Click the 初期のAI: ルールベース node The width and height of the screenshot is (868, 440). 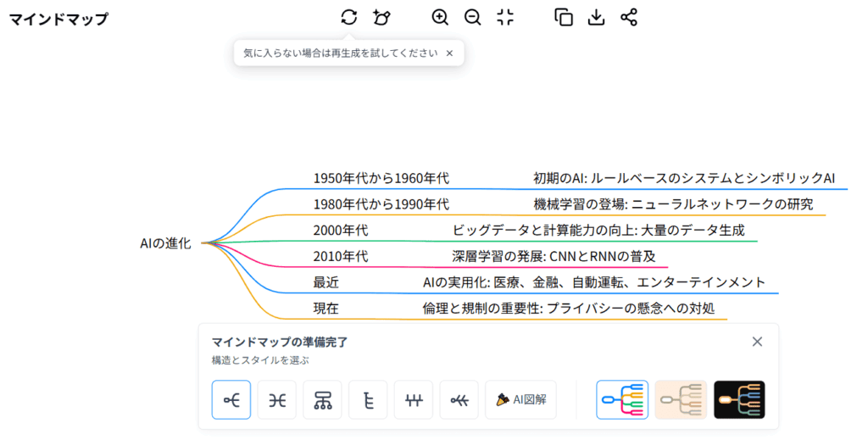pyautogui.click(x=684, y=178)
